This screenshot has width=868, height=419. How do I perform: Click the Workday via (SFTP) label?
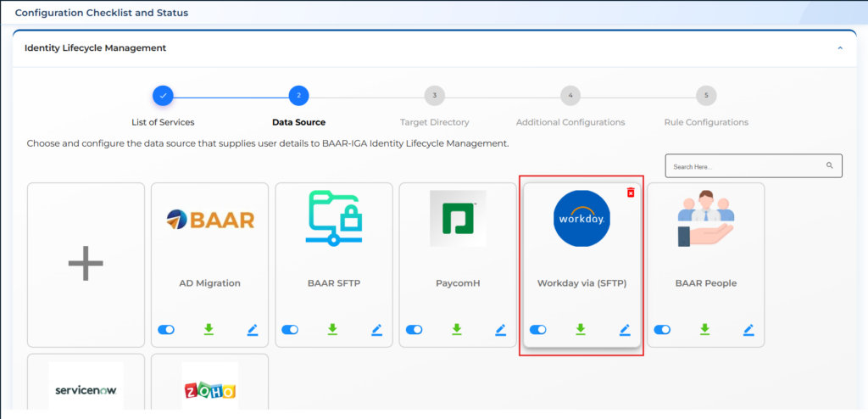pos(581,283)
